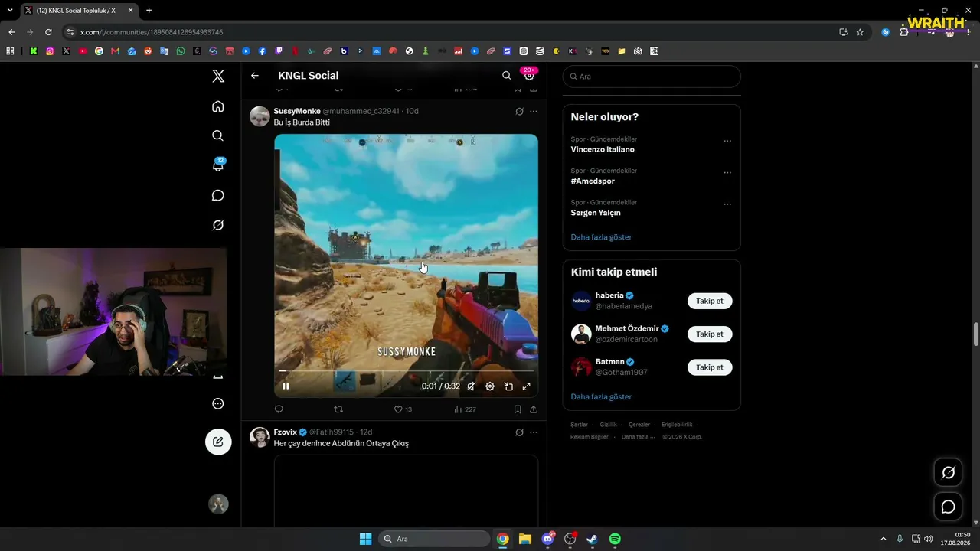This screenshot has height=551, width=980.
Task: Share SussyMonke's post
Action: point(534,409)
